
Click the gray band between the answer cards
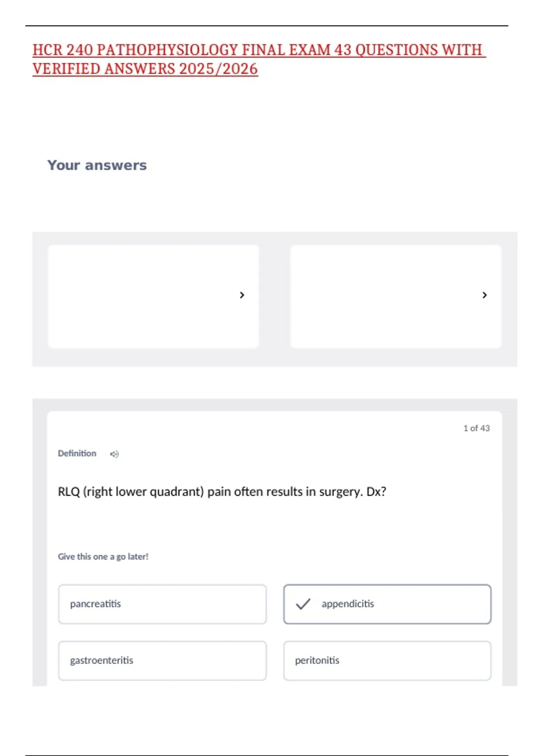click(274, 296)
